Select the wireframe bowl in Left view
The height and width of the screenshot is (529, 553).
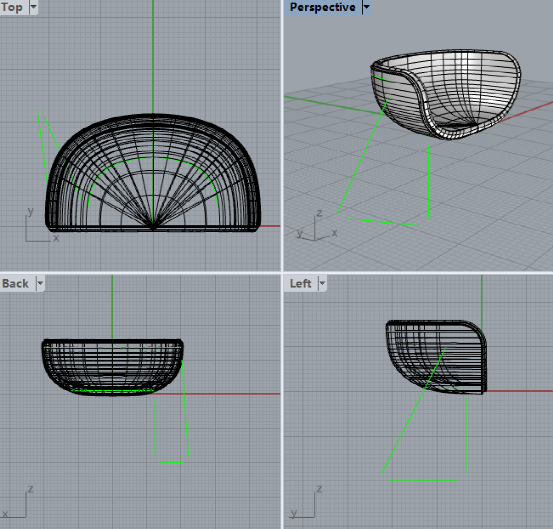[x=437, y=357]
